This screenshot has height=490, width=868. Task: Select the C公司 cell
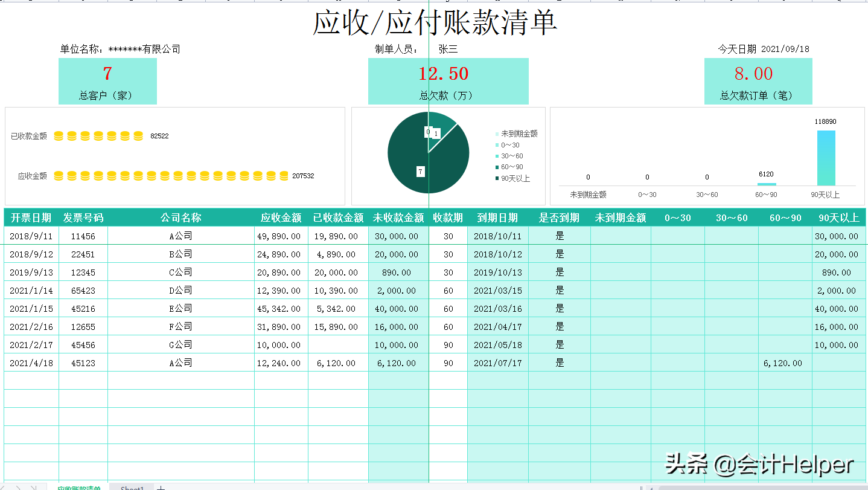click(181, 272)
